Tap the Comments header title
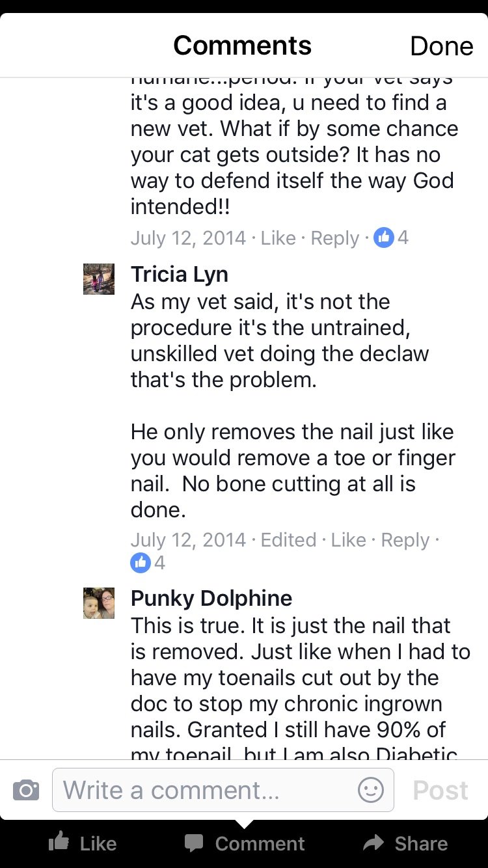The image size is (488, 868). [x=243, y=46]
